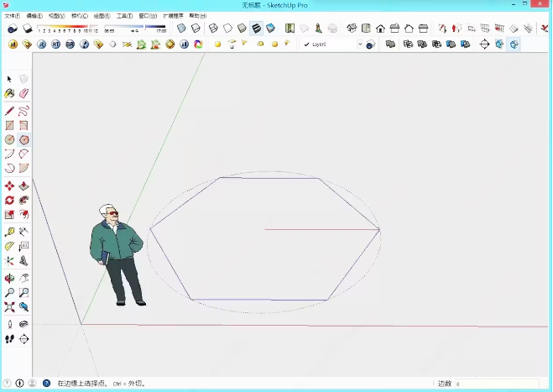Select the Offset tool
The height and width of the screenshot is (392, 553).
23,214
